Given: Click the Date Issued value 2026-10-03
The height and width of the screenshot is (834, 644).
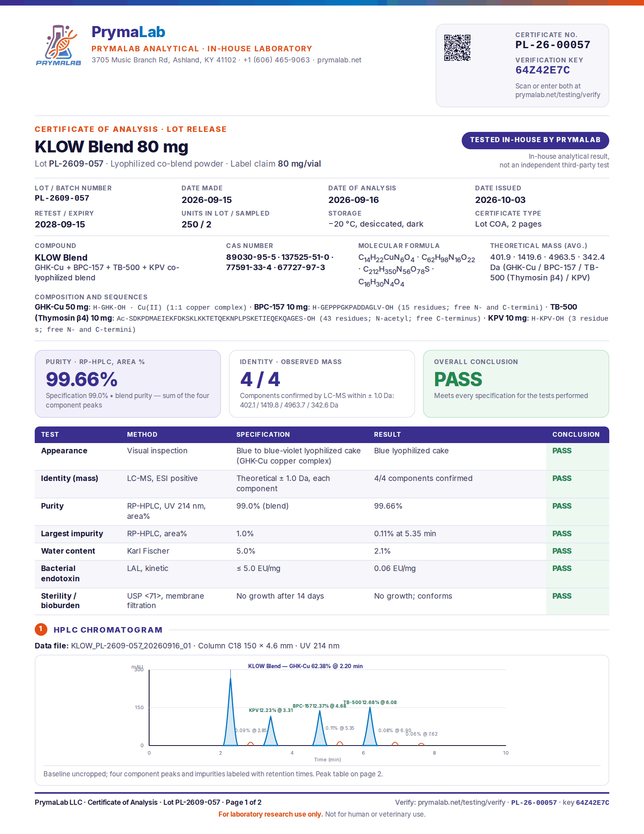Looking at the screenshot, I should click(500, 200).
